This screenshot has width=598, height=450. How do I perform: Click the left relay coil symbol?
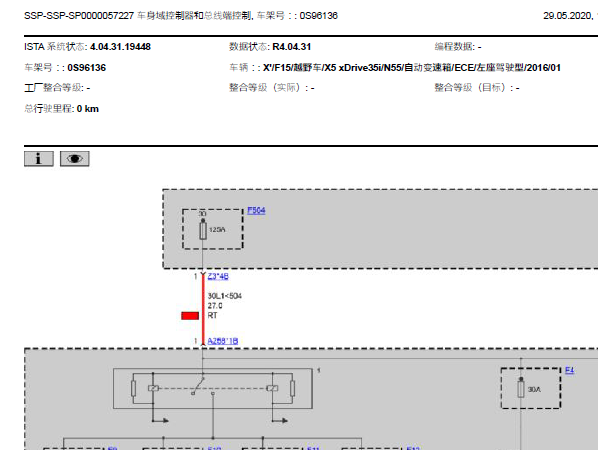[x=153, y=388]
